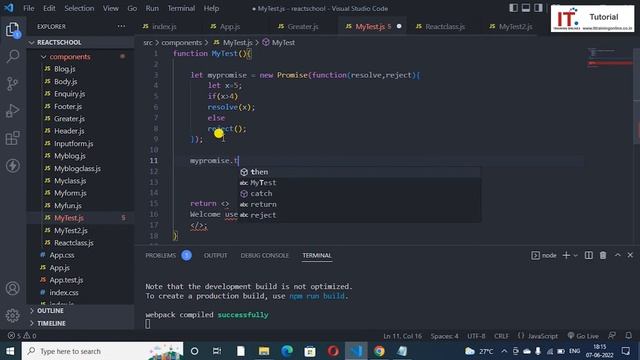The image size is (640, 360).
Task: Click Ln 11, Col 16 status entry
Action: click(402, 336)
